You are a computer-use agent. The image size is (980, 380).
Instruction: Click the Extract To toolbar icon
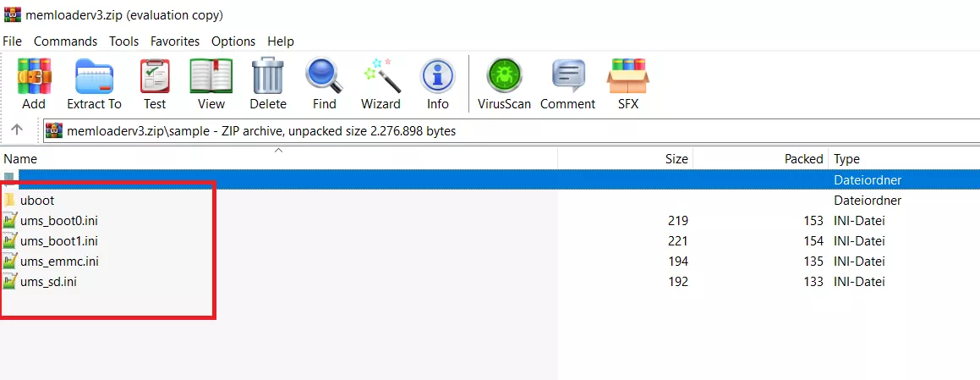pyautogui.click(x=94, y=84)
